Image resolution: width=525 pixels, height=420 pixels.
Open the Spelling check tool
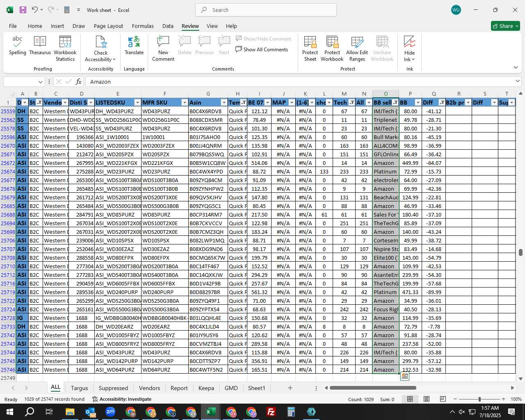(18, 46)
